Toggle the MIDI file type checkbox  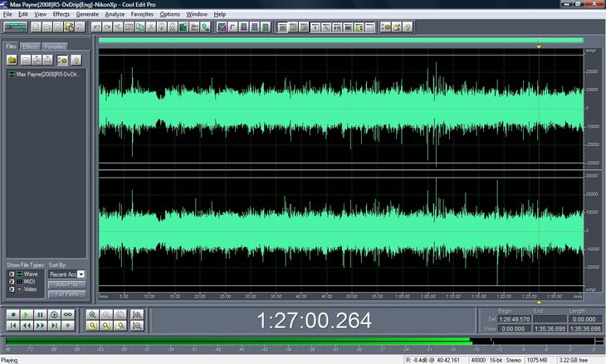click(12, 281)
